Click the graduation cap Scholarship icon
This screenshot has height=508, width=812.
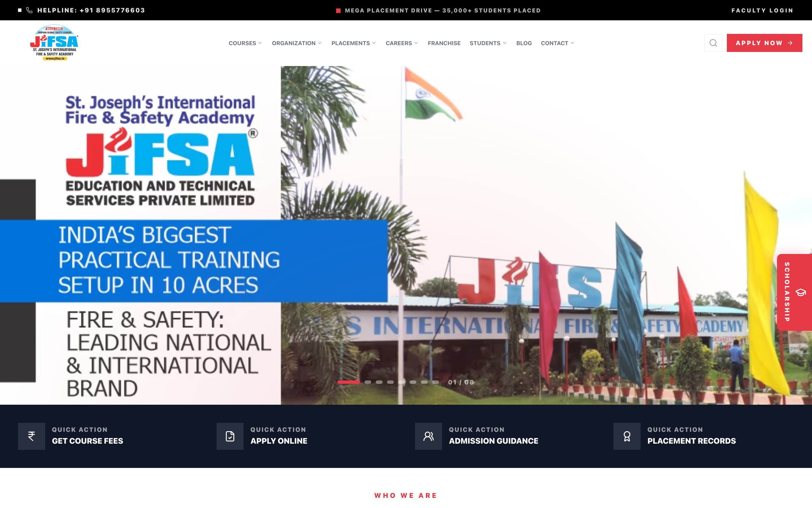click(801, 292)
